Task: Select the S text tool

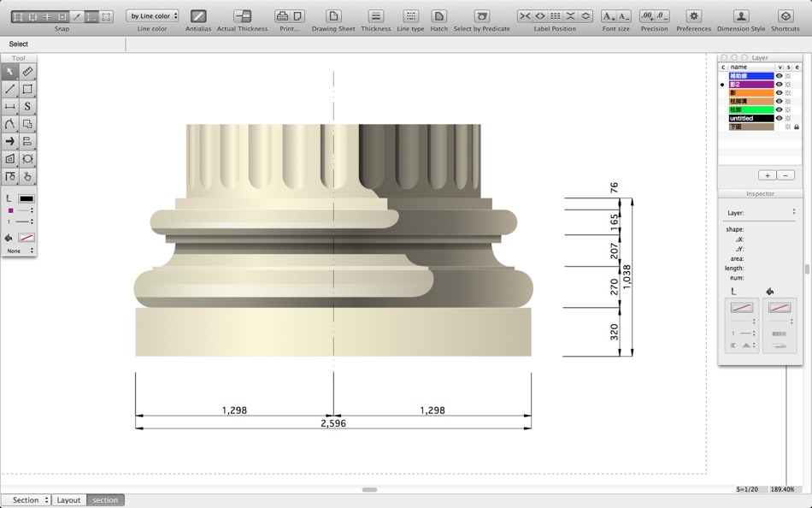Action: coord(27,107)
